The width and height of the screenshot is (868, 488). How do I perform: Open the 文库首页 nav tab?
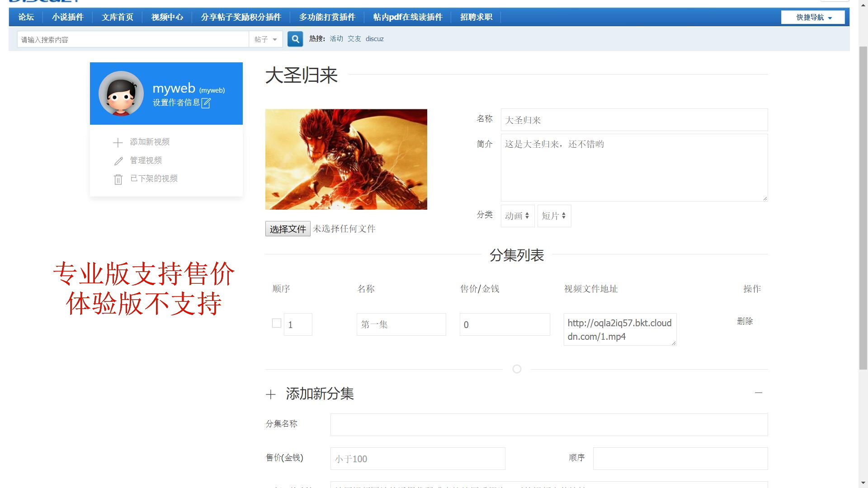(117, 17)
